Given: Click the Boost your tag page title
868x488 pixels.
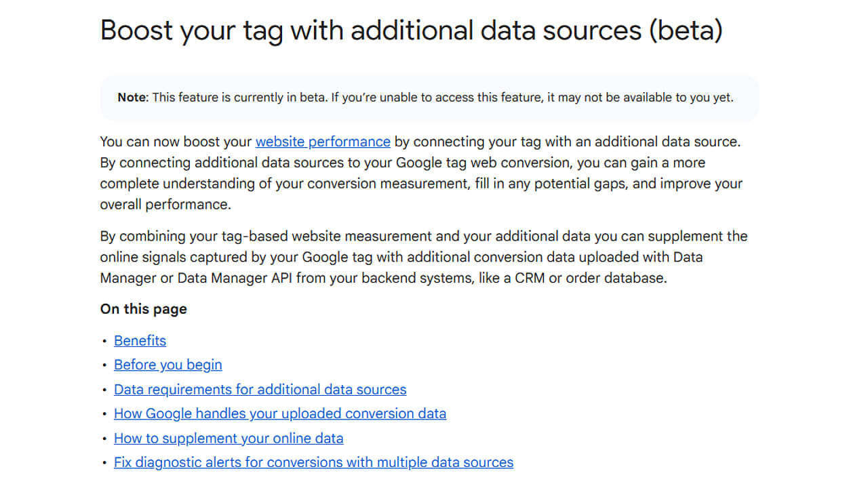Looking at the screenshot, I should 411,31.
